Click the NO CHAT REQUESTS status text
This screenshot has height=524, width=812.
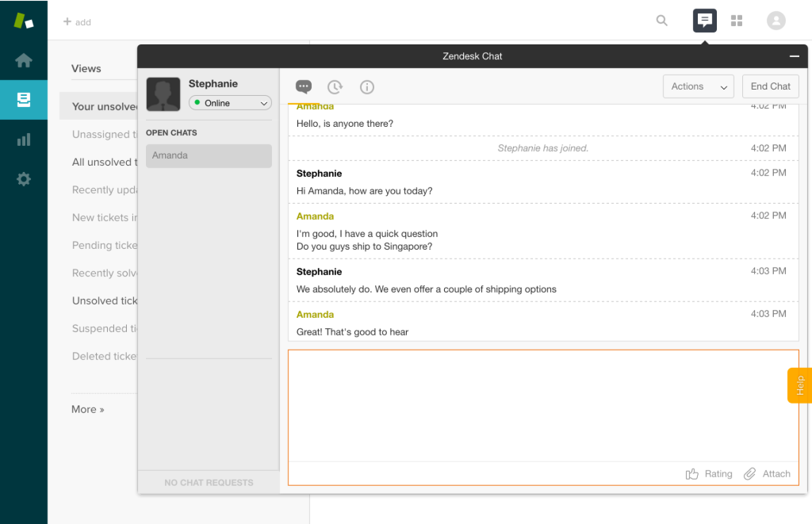[x=209, y=483]
